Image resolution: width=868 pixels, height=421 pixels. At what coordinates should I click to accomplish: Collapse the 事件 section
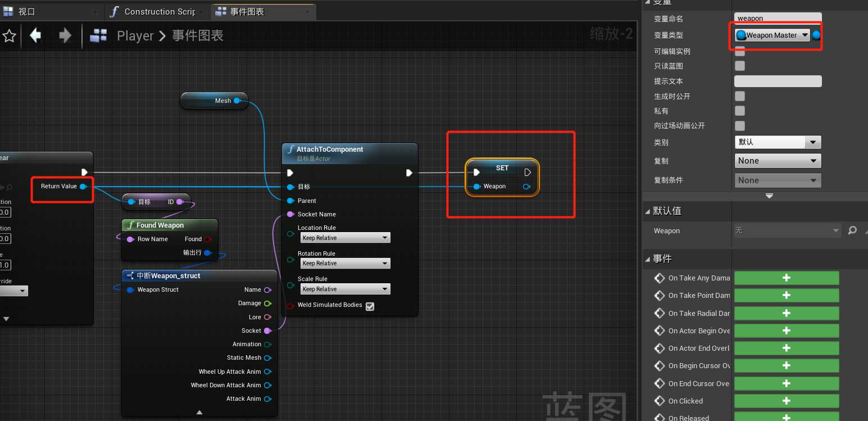(647, 259)
